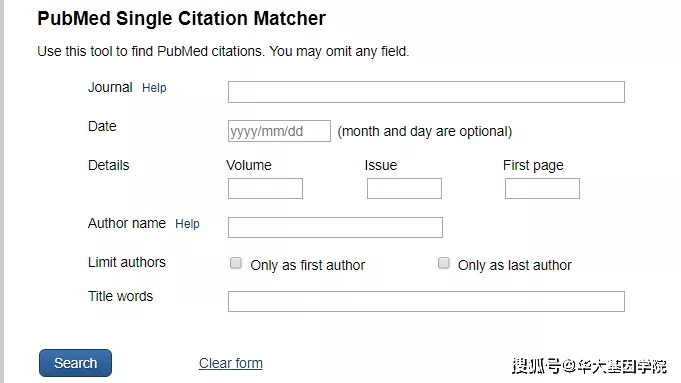
Task: Click the Details label text
Action: pyautogui.click(x=109, y=165)
